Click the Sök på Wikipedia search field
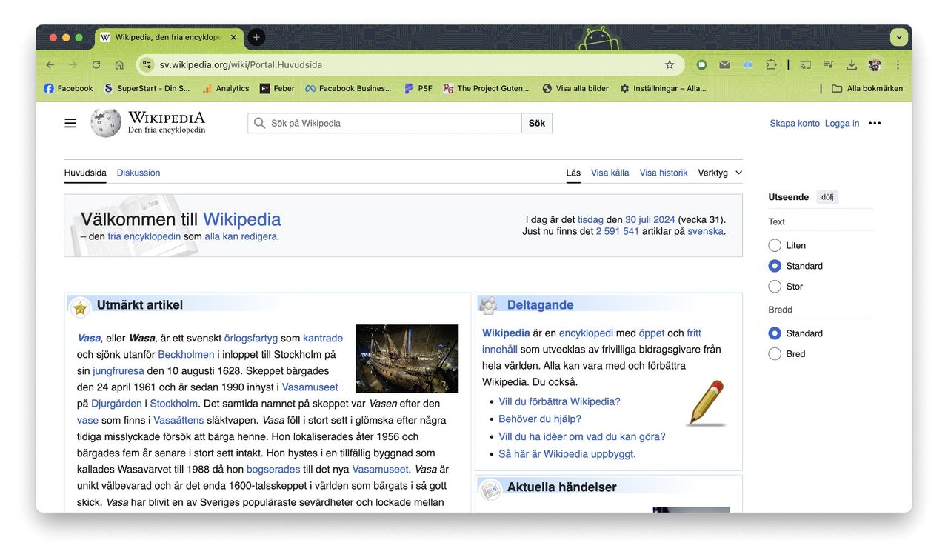948x560 pixels. [x=393, y=123]
